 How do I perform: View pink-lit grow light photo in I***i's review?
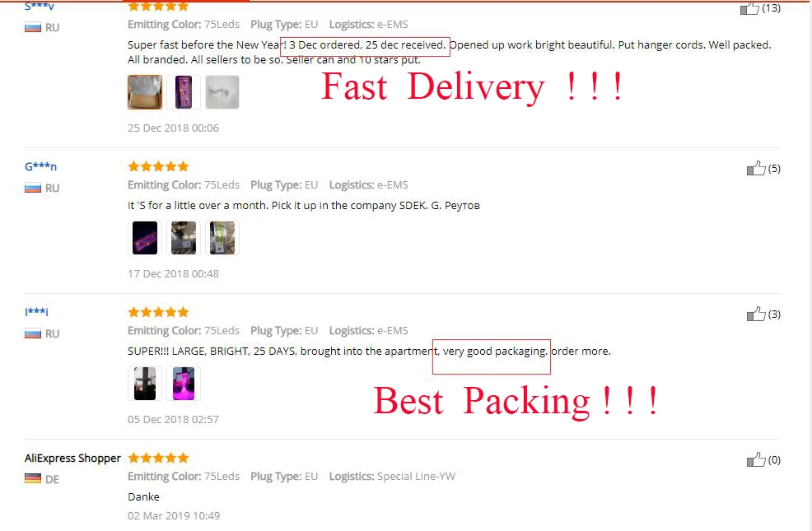pyautogui.click(x=184, y=384)
